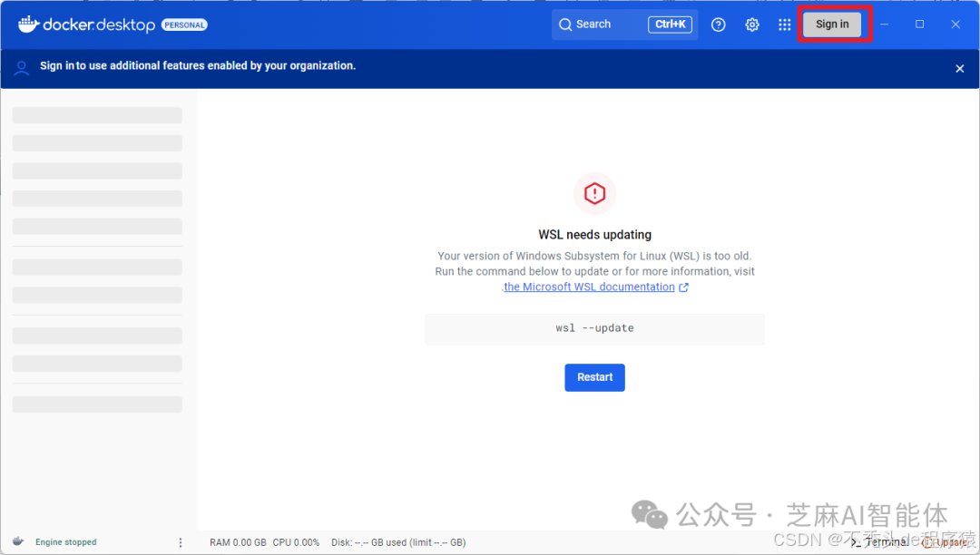Screen dimensions: 980x555
Task: Open the Microsoft WSL documentation link
Action: tap(589, 287)
